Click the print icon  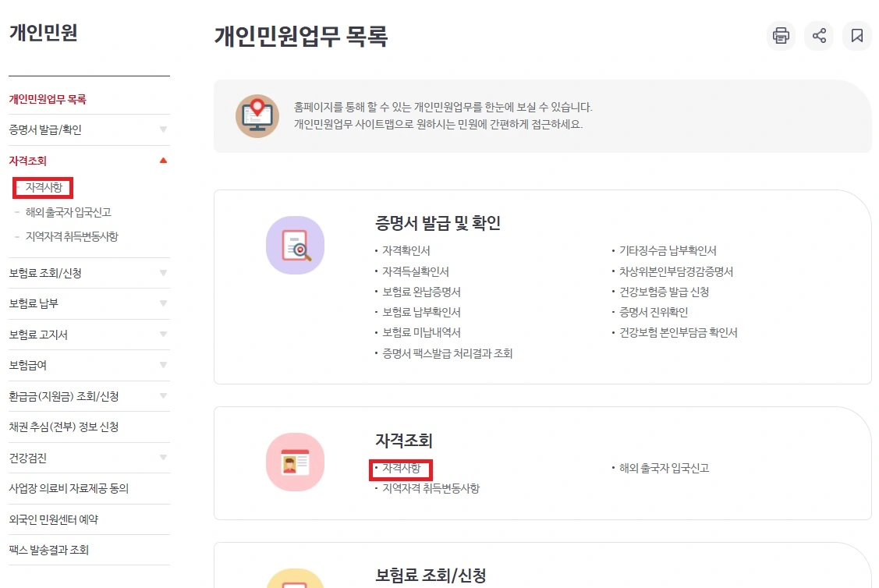click(x=780, y=36)
